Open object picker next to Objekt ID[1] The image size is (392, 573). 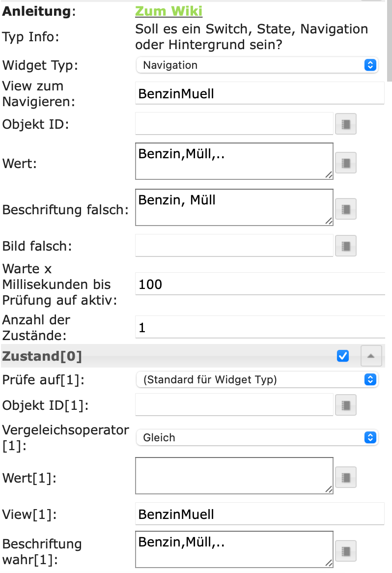pos(345,405)
